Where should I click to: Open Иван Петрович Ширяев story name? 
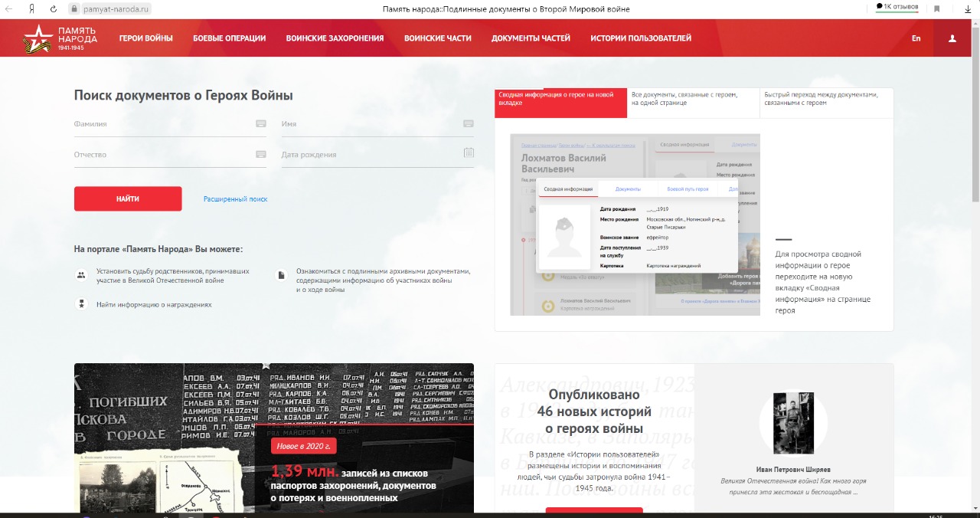pyautogui.click(x=793, y=470)
